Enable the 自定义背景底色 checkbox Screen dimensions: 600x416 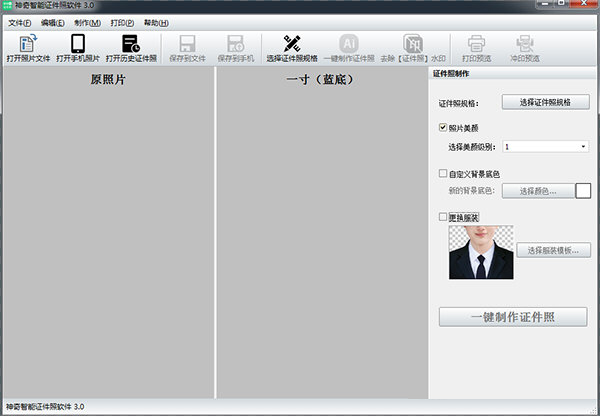pyautogui.click(x=443, y=174)
